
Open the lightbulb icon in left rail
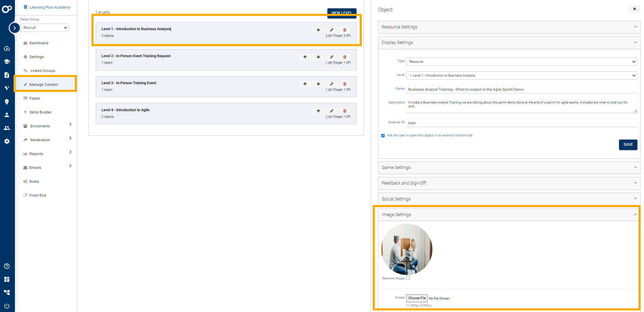click(x=7, y=101)
